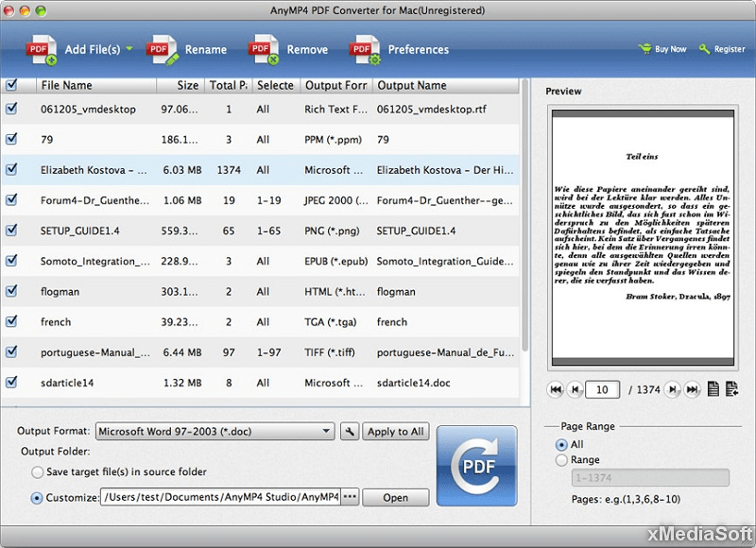Uncheck the portuguese-Manual file checkbox
The width and height of the screenshot is (756, 548).
pyautogui.click(x=11, y=351)
